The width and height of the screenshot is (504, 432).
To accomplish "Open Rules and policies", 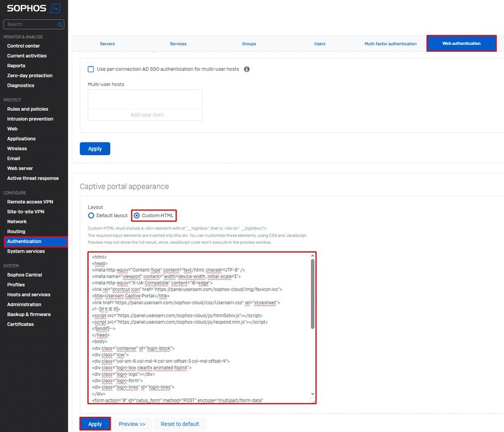I will pyautogui.click(x=28, y=109).
